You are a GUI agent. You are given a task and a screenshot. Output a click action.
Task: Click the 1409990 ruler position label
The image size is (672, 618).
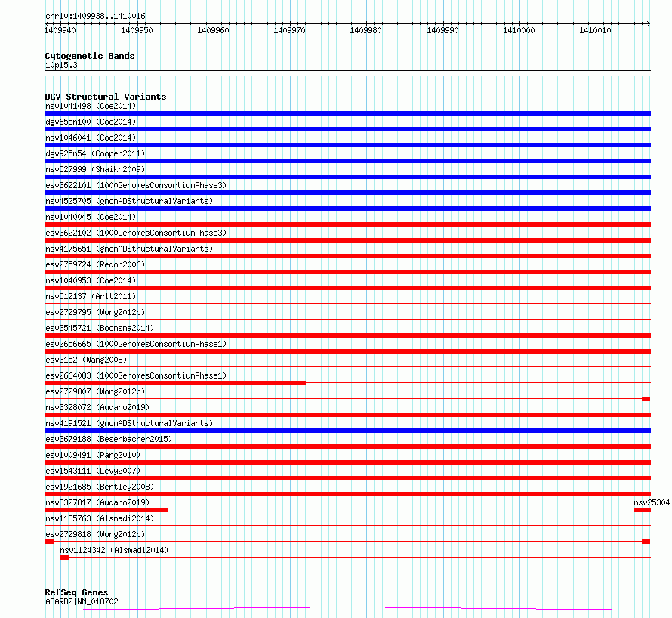tap(442, 30)
